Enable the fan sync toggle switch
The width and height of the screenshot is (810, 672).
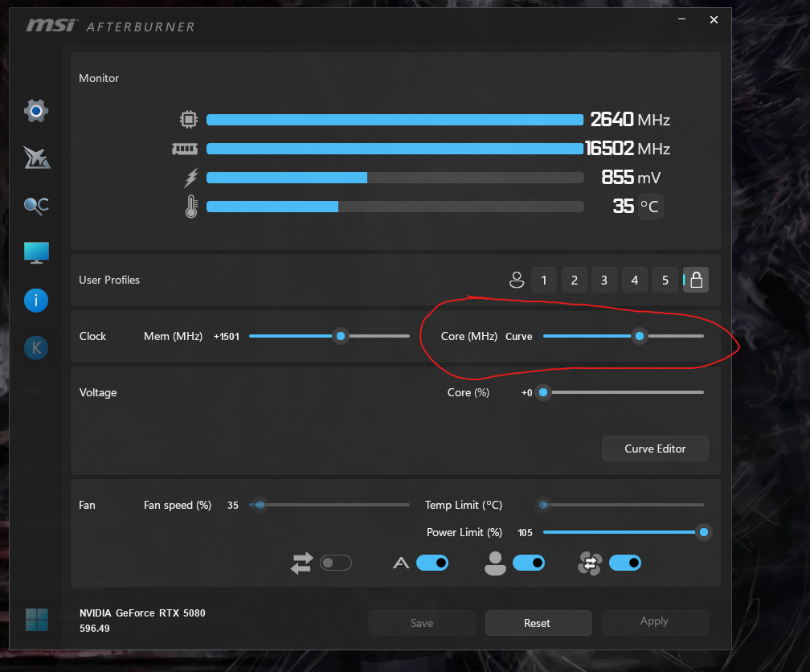click(x=336, y=563)
